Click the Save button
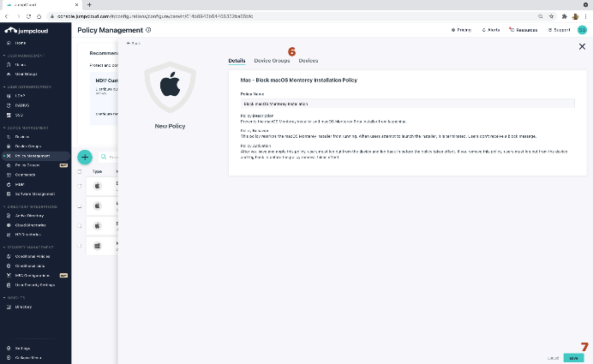The height and width of the screenshot is (364, 593). click(x=574, y=357)
